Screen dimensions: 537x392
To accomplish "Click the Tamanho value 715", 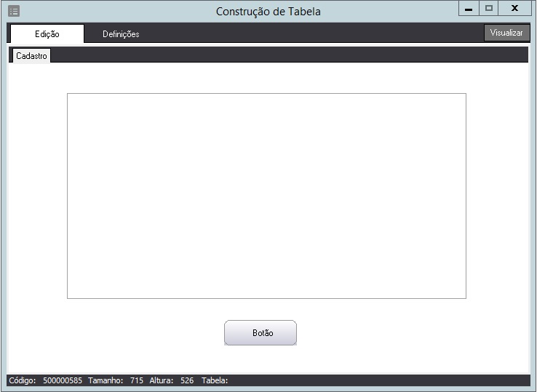I will pyautogui.click(x=137, y=380).
